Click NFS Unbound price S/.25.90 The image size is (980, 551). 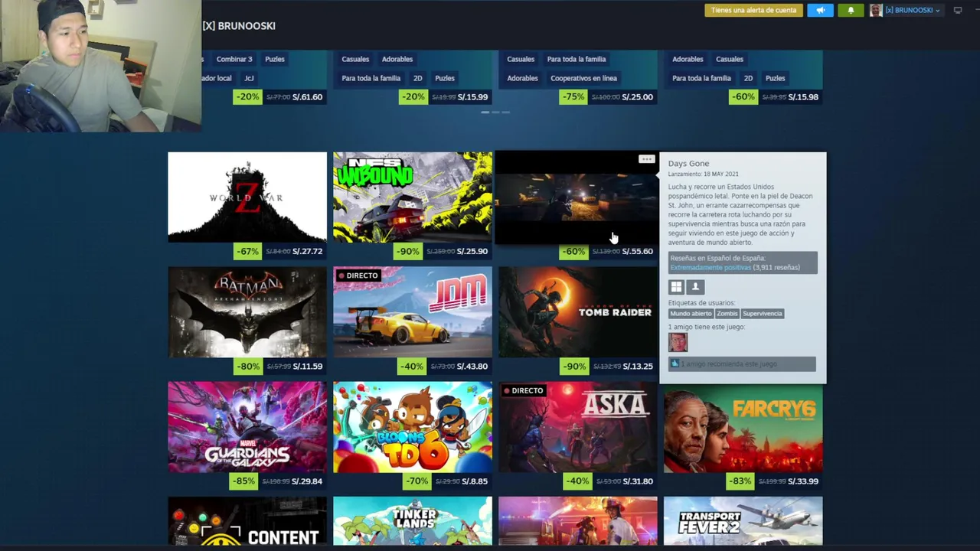click(x=472, y=251)
